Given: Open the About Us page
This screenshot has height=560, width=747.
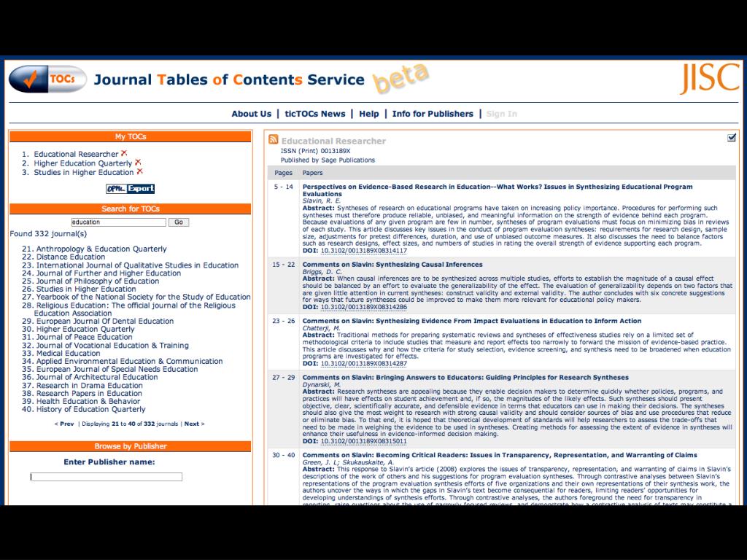Looking at the screenshot, I should click(251, 114).
